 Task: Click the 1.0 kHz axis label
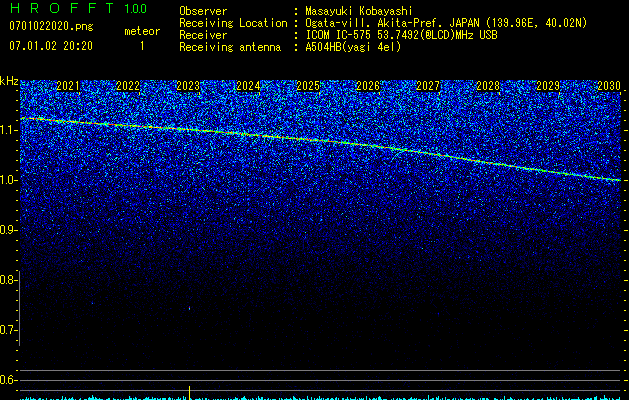(7, 180)
